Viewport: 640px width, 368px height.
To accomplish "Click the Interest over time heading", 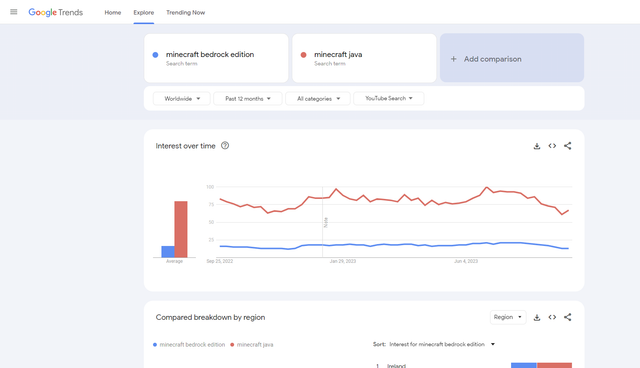I will click(x=185, y=146).
